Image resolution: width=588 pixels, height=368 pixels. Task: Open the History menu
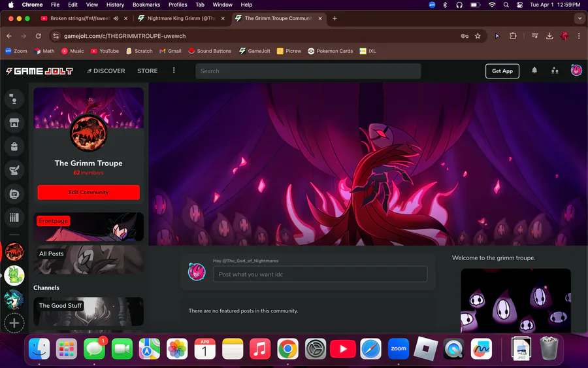click(115, 5)
